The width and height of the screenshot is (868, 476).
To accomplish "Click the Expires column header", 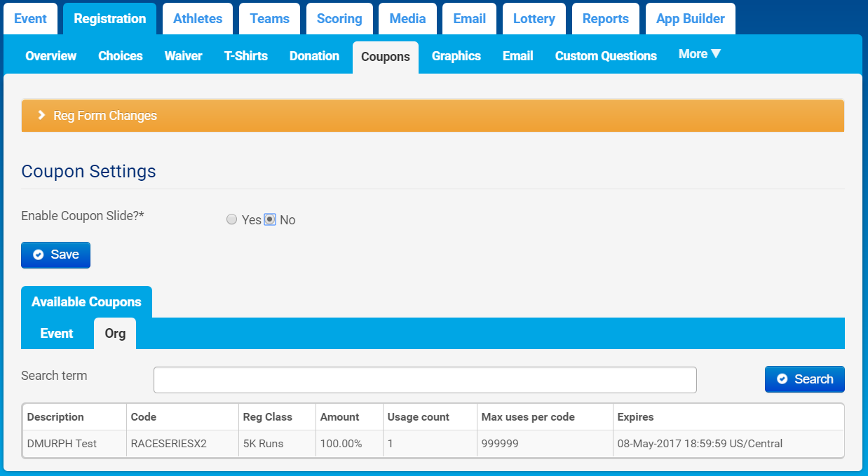I will tap(728, 417).
